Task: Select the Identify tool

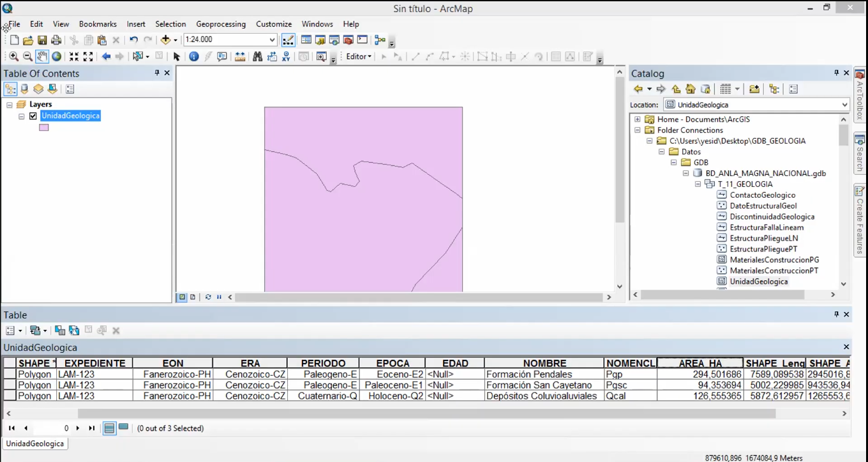Action: click(194, 57)
